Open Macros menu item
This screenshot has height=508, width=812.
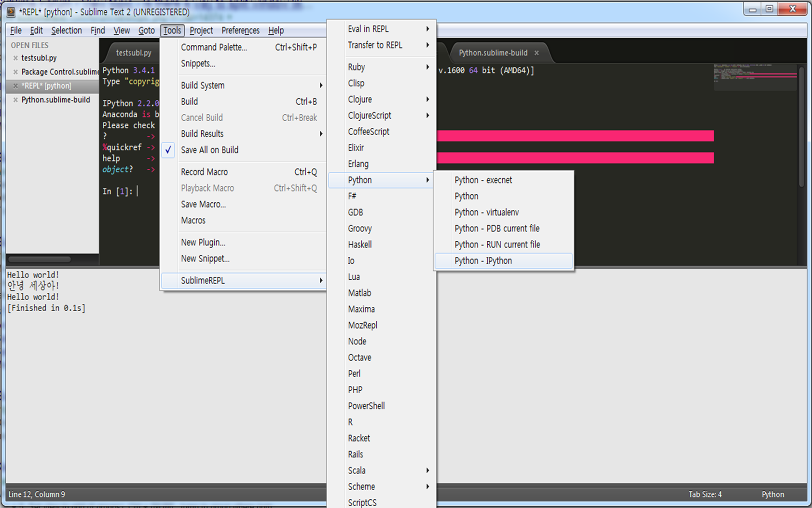click(244, 220)
